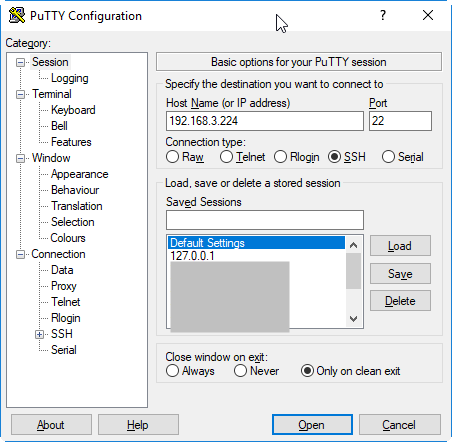The image size is (452, 442).
Task: Open the Features settings category
Action: 71,142
